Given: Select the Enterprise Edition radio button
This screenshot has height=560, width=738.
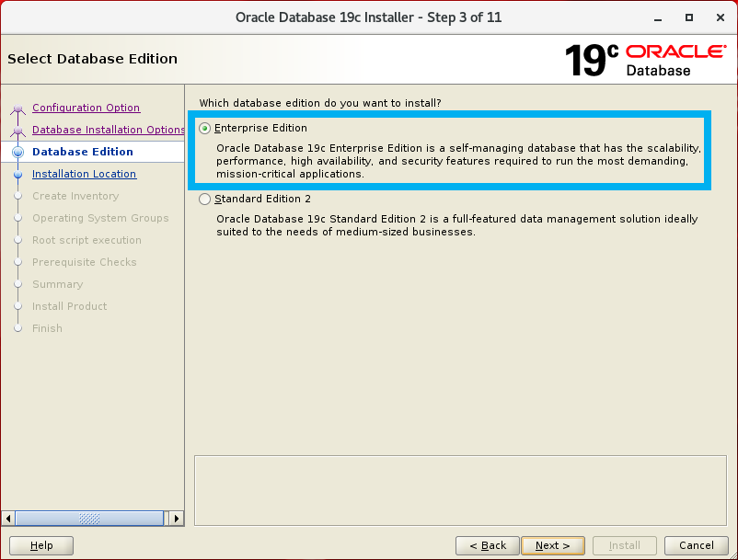Looking at the screenshot, I should (204, 129).
